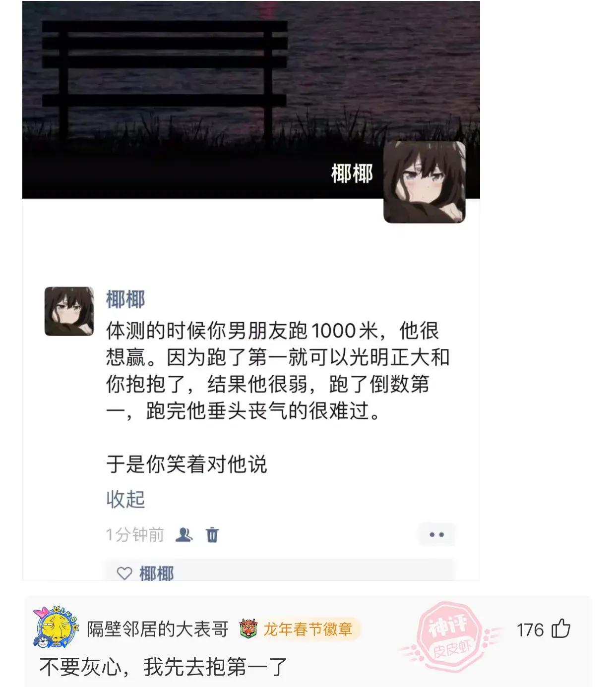This screenshot has width=616, height=687.
Task: Click 椰椰 name in the likes list
Action: point(157,573)
